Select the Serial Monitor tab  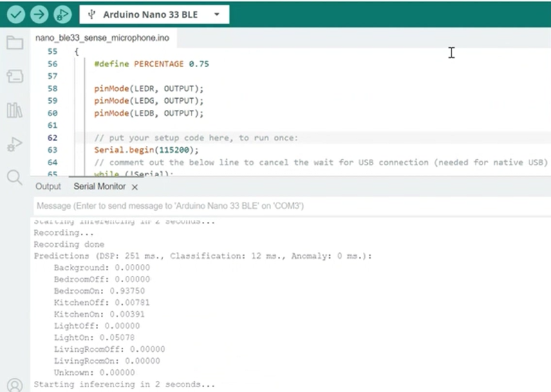point(100,187)
